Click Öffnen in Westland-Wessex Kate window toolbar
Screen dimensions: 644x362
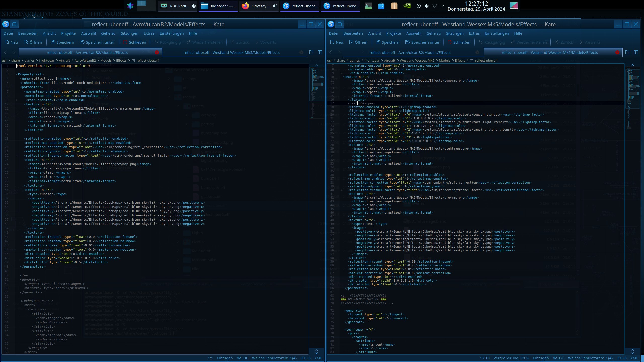point(358,42)
